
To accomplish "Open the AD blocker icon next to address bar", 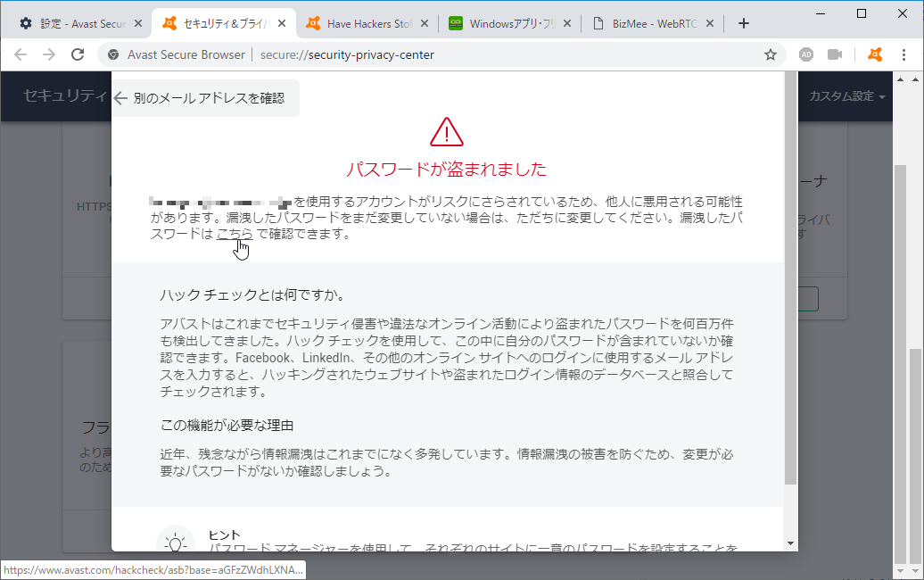I will click(x=805, y=54).
